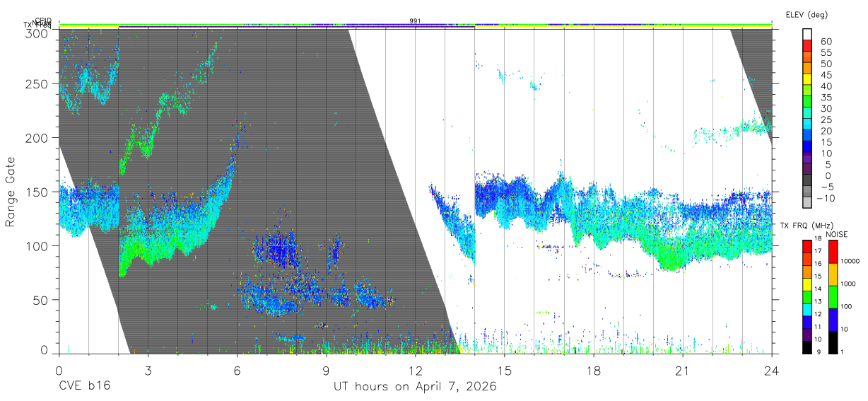Click the '100' label on NOISE legend
This screenshot has width=868, height=401.
click(848, 308)
